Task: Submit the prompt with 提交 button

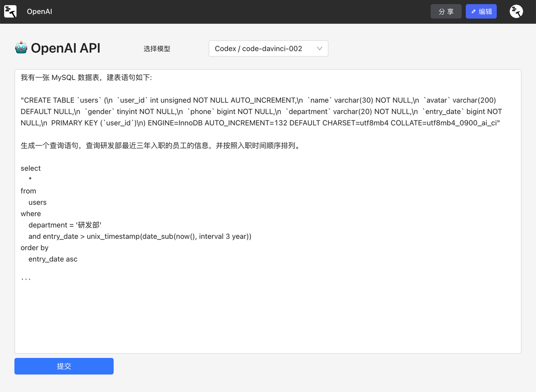Action: point(64,366)
